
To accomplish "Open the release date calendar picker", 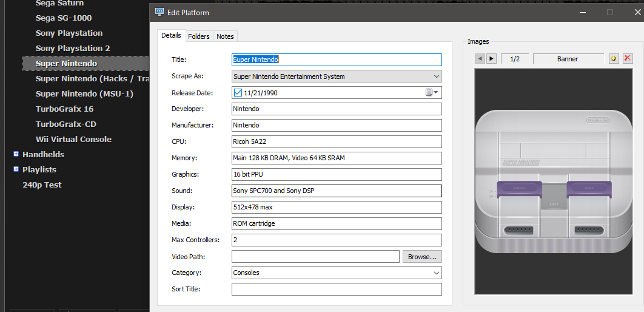I will 432,93.
